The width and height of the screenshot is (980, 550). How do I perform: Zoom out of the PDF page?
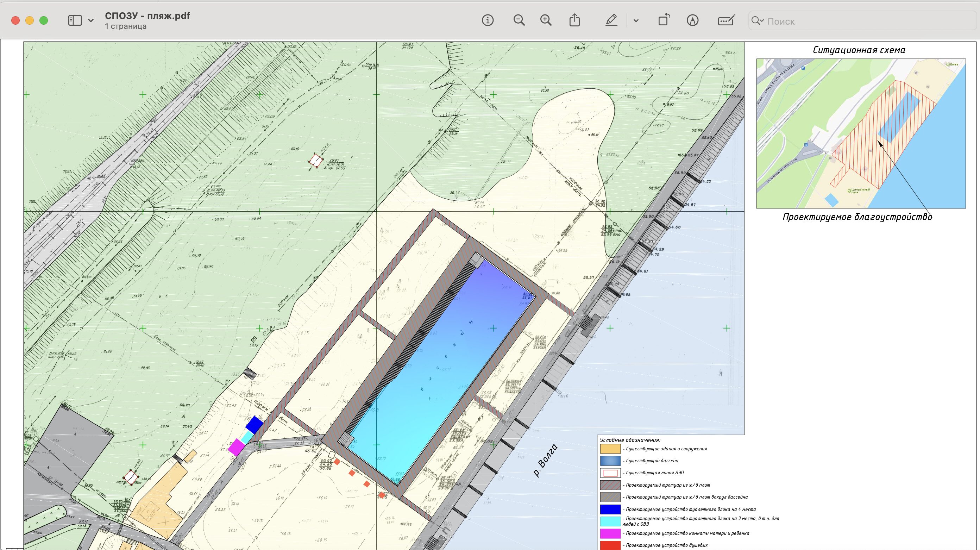click(519, 20)
